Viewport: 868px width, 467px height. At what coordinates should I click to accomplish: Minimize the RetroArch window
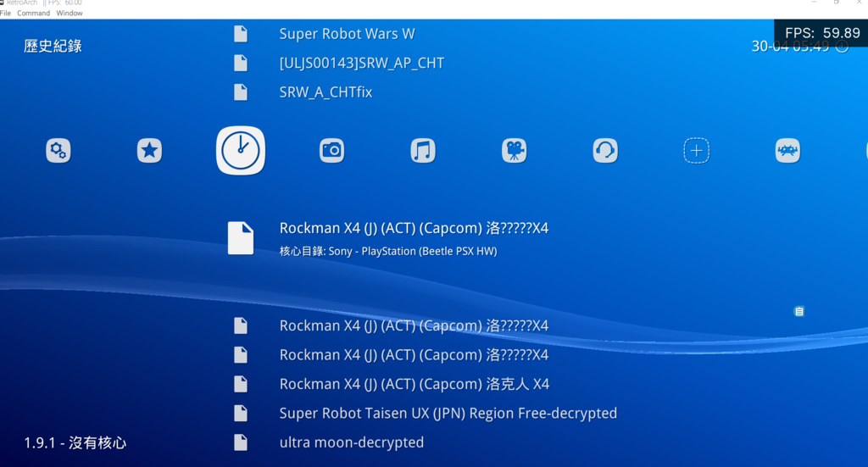coord(814,3)
